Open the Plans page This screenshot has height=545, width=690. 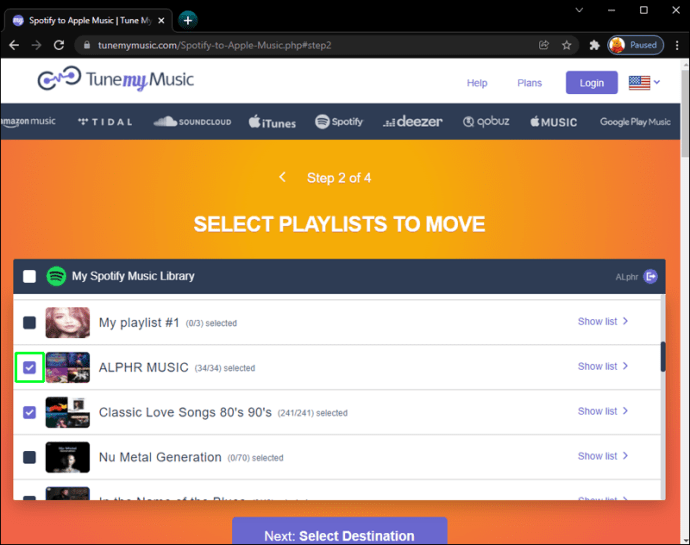click(529, 83)
